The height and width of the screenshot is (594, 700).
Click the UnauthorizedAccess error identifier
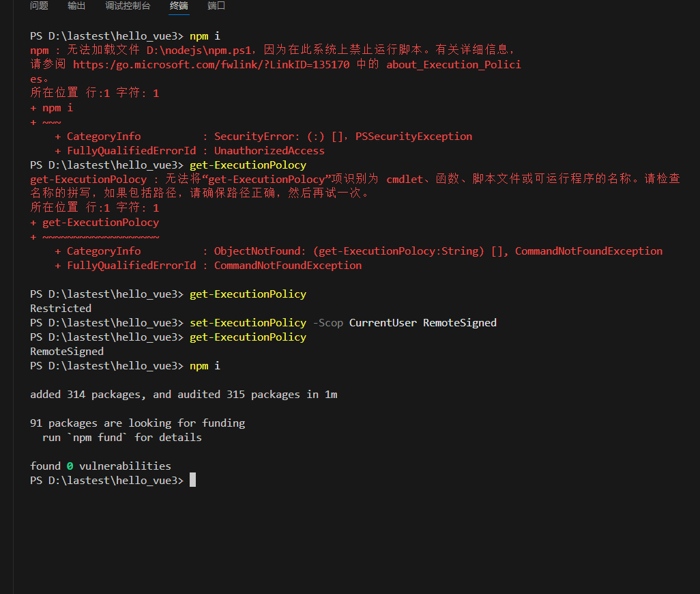click(269, 150)
